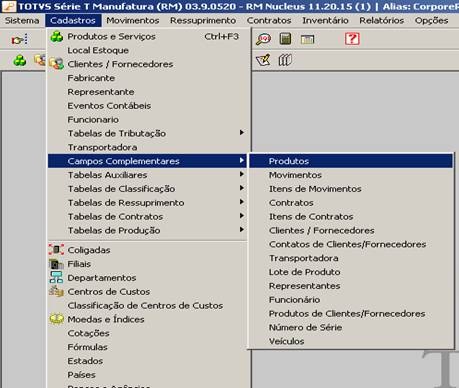This screenshot has width=459, height=388.
Task: Open the calculator toolbar icon
Action: click(x=285, y=39)
